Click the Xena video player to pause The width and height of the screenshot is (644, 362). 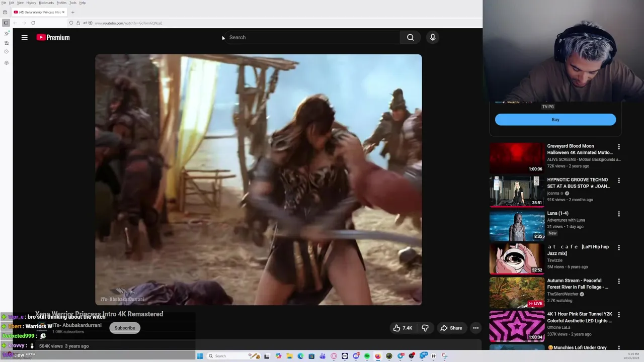(259, 179)
